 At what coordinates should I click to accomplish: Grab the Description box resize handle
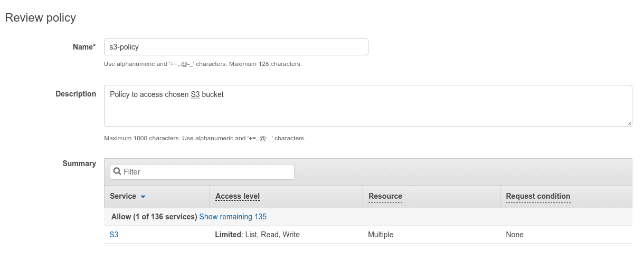click(629, 123)
